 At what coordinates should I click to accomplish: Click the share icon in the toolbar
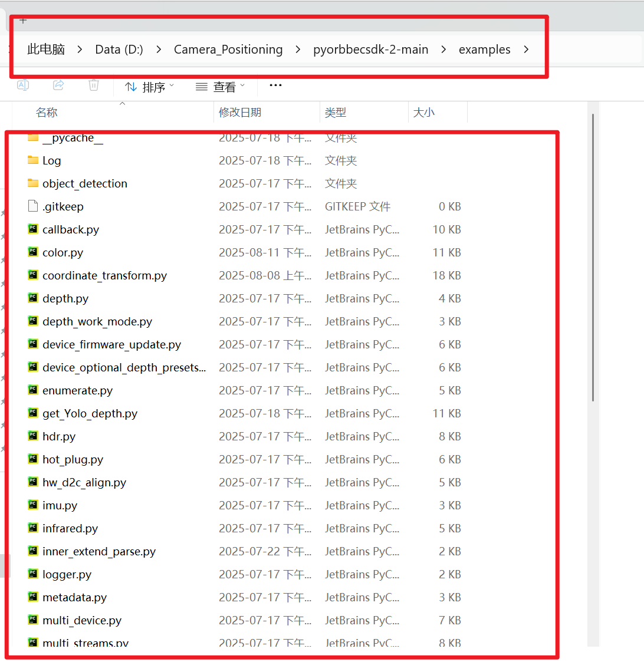pyautogui.click(x=58, y=85)
